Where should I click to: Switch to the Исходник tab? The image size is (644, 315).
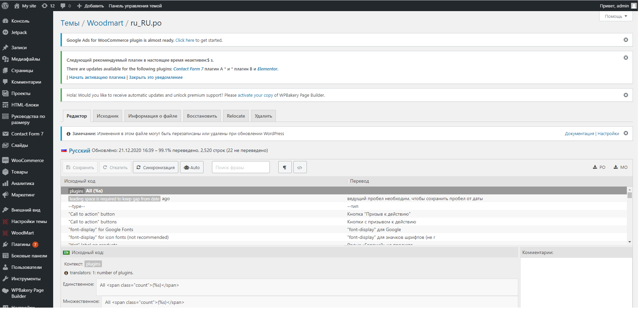click(x=108, y=116)
